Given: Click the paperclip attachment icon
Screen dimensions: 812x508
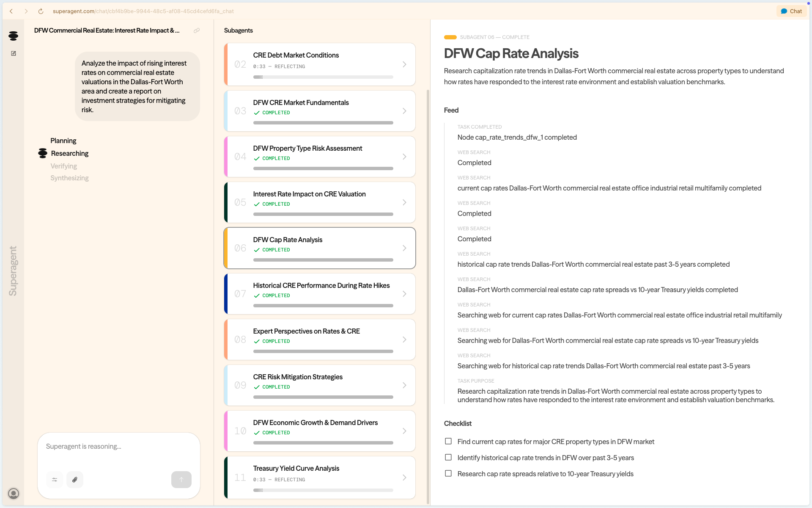Looking at the screenshot, I should tap(75, 480).
